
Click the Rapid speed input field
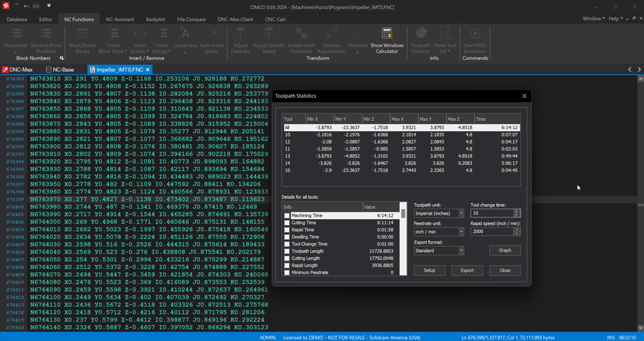coord(491,232)
